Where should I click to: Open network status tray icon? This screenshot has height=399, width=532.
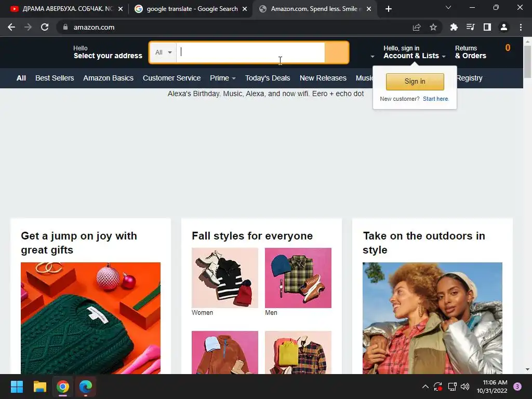click(x=452, y=387)
